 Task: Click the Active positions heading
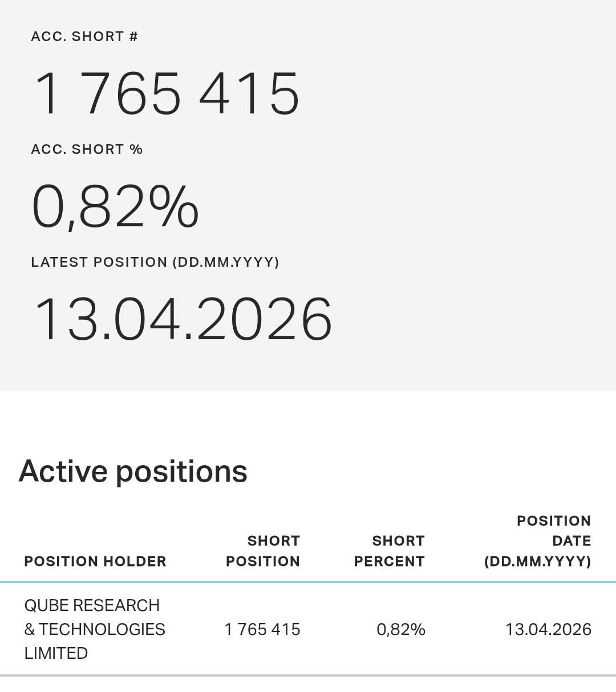point(133,471)
